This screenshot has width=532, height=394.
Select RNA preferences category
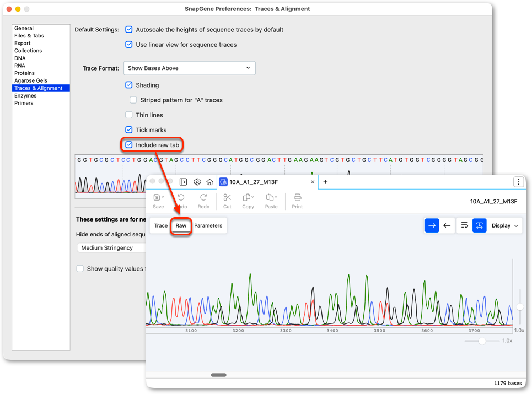coord(41,66)
